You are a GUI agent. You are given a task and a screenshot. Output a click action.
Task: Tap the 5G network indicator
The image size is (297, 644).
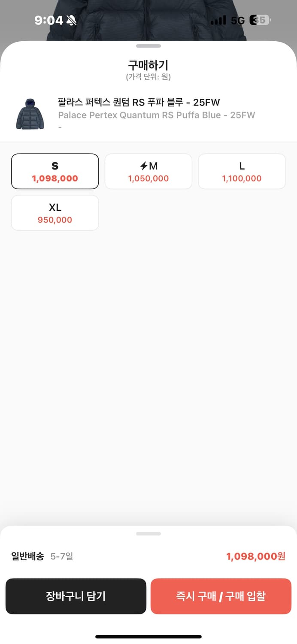tap(239, 20)
